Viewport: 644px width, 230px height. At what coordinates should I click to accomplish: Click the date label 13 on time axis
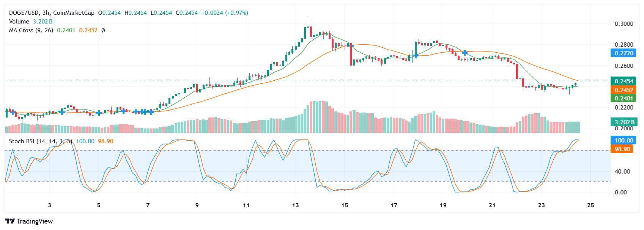pyautogui.click(x=296, y=205)
